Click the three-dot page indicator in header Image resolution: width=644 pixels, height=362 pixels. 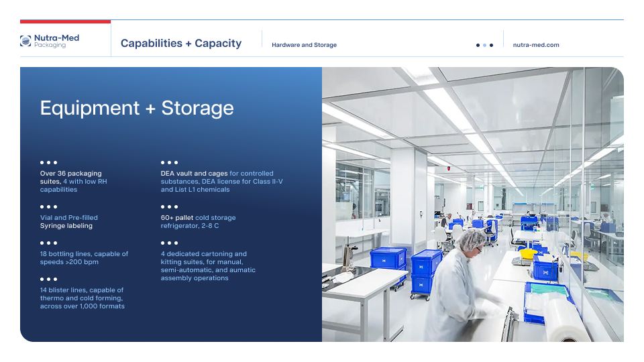point(484,45)
